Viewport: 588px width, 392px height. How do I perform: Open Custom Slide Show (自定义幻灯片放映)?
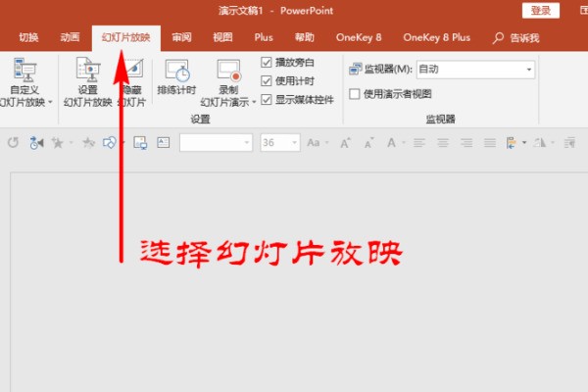[24, 82]
